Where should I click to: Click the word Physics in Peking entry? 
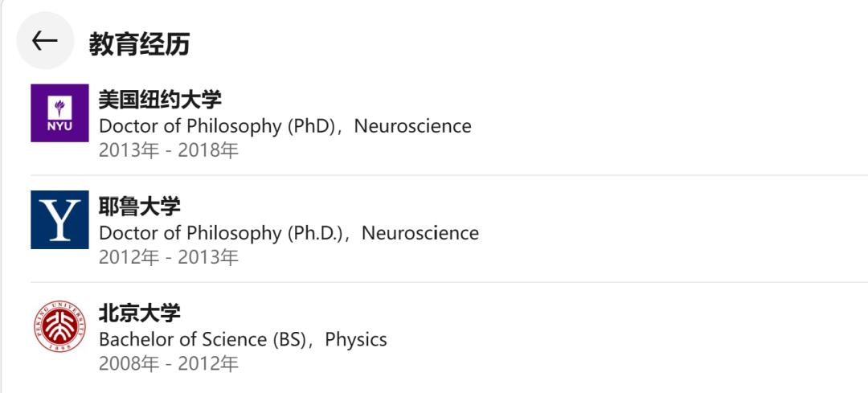click(356, 339)
